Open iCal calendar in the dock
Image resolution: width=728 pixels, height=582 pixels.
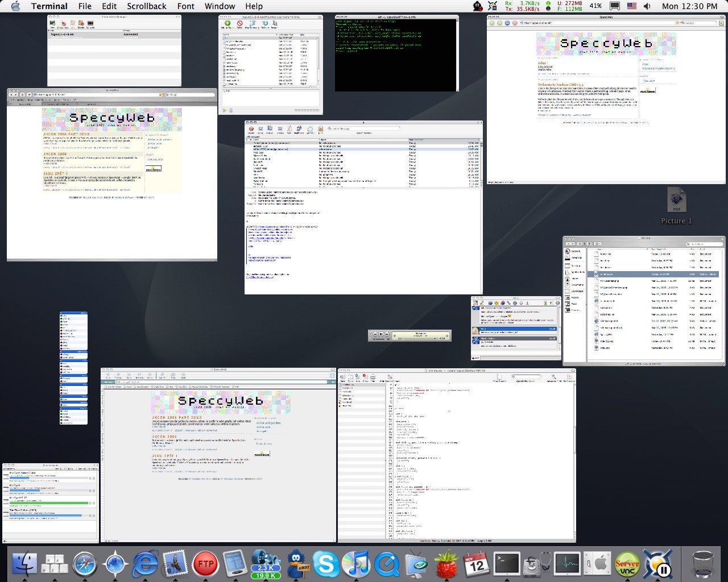[477, 564]
